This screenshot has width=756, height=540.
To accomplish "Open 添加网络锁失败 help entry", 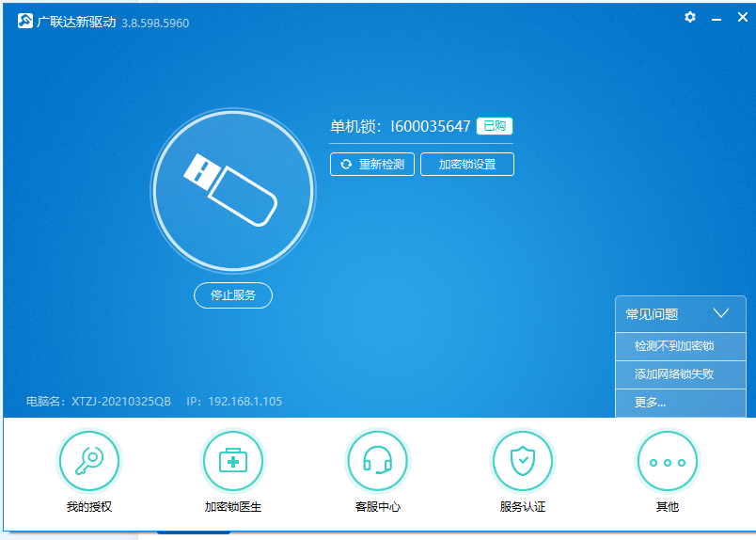I will [x=680, y=374].
